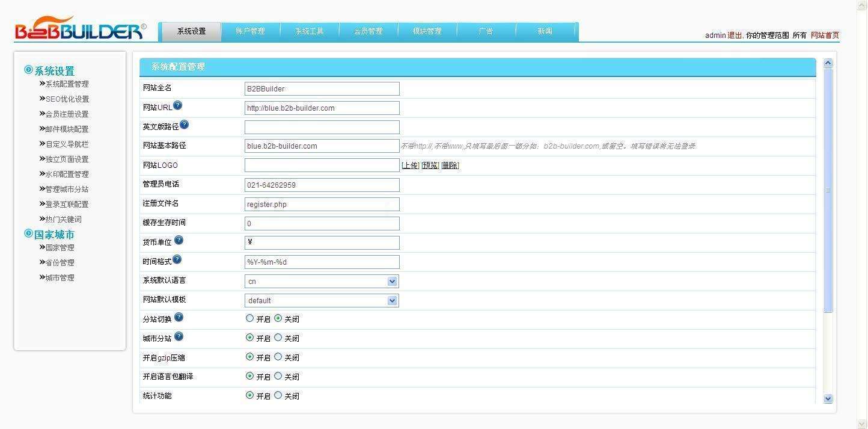The width and height of the screenshot is (868, 429).
Task: Click the B2BBuilder logo
Action: 80,28
